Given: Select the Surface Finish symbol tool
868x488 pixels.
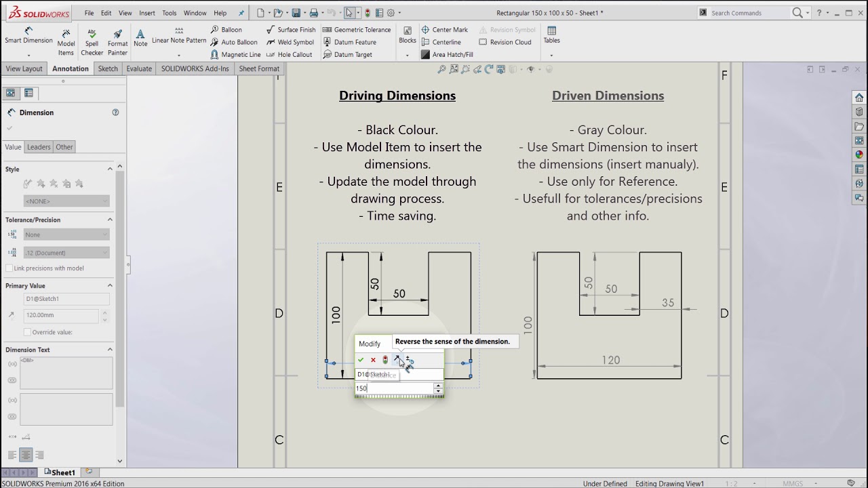Looking at the screenshot, I should (291, 30).
